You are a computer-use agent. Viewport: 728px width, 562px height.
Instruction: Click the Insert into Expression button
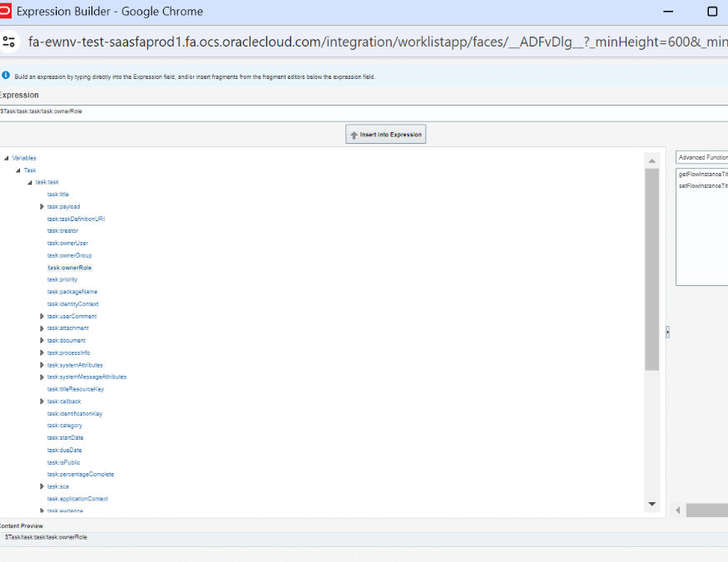[x=385, y=134]
